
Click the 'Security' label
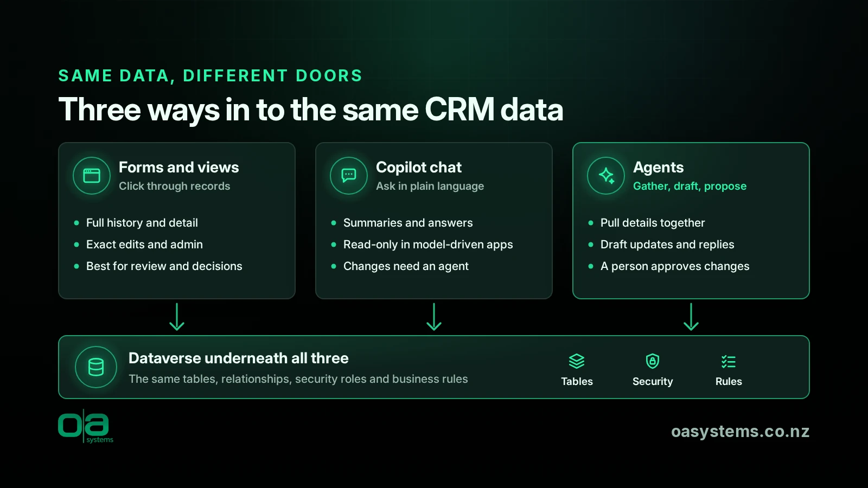[653, 382]
